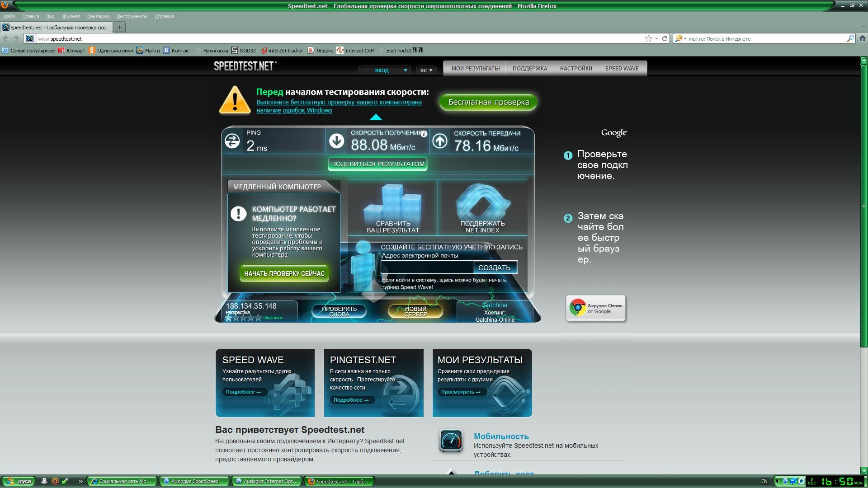Open the Журнал menu
Viewport: 868px width, 488px height.
pyautogui.click(x=71, y=16)
